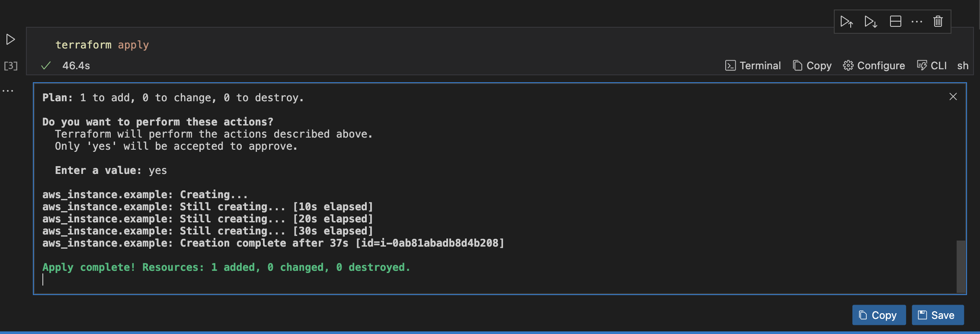This screenshot has height=334, width=980.
Task: Split the cell icon in toolbar
Action: (895, 21)
